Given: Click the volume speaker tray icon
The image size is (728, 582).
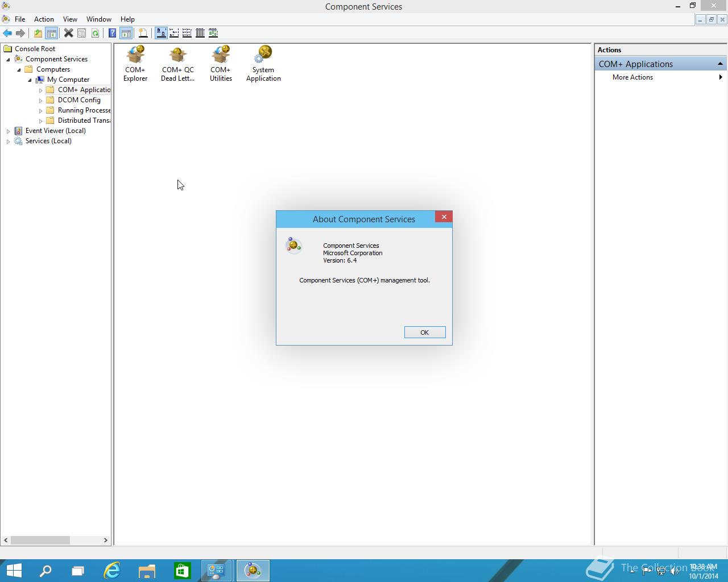Looking at the screenshot, I should [675, 571].
